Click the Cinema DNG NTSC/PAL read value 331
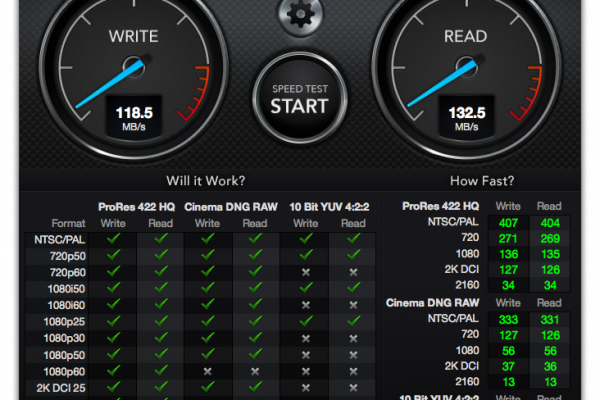 tap(549, 318)
